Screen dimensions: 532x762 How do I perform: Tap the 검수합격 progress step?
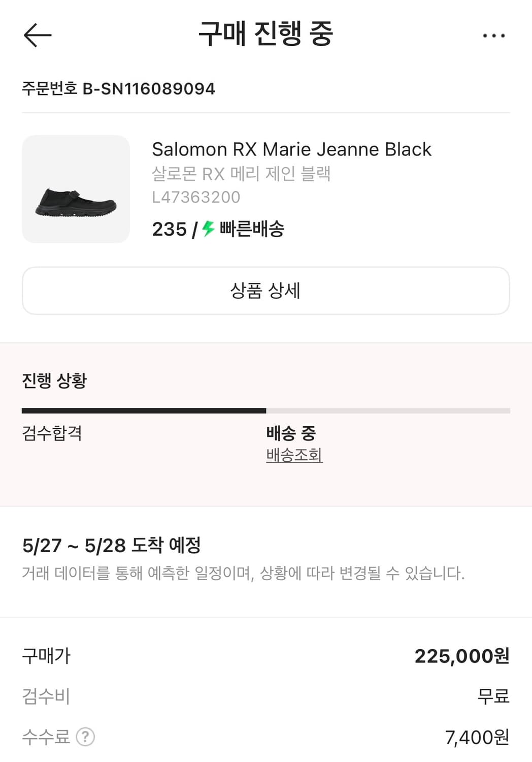(52, 433)
